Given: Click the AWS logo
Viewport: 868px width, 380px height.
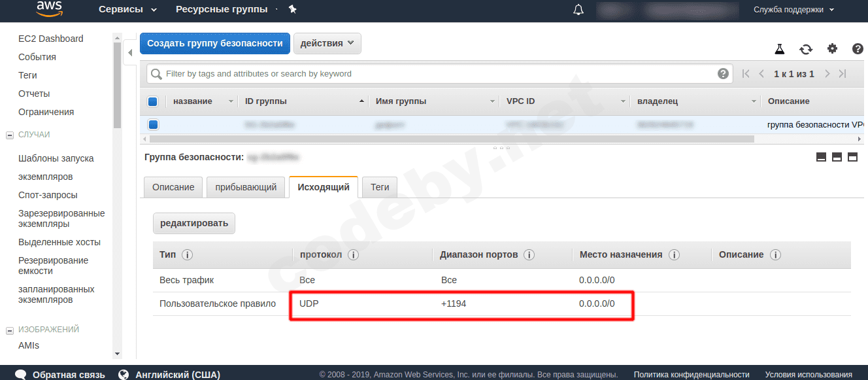Looking at the screenshot, I should (49, 8).
